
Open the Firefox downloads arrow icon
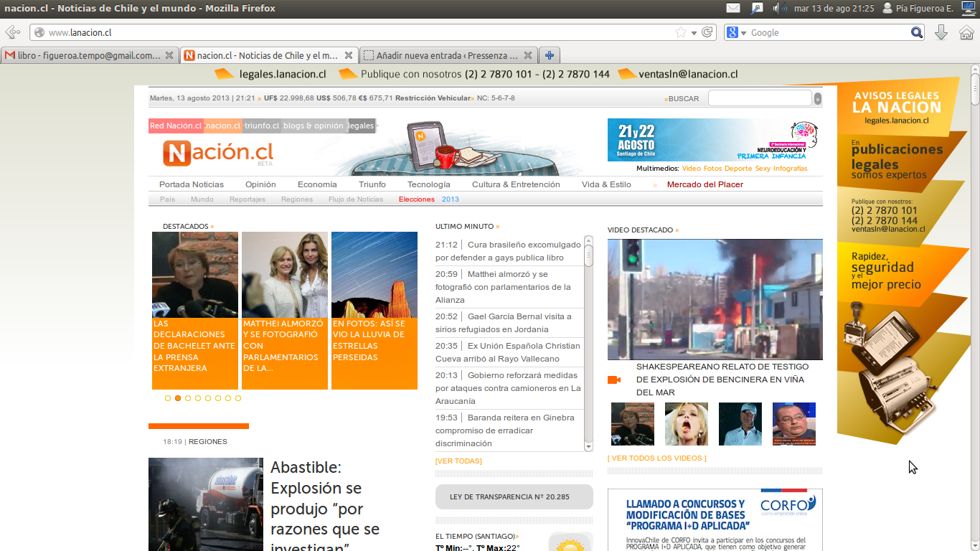coord(941,32)
